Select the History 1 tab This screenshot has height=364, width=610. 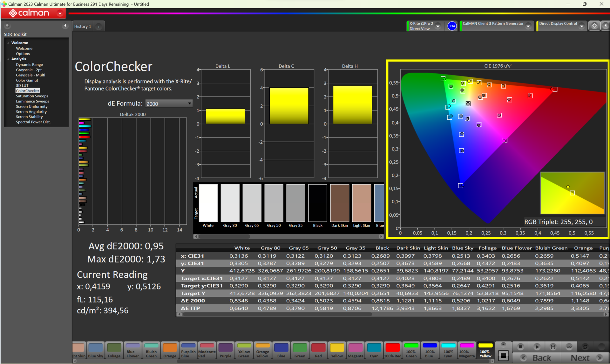pyautogui.click(x=83, y=26)
